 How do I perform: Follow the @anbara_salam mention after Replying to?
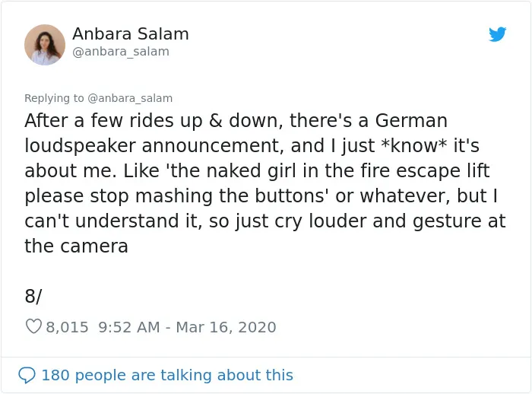[x=130, y=98]
